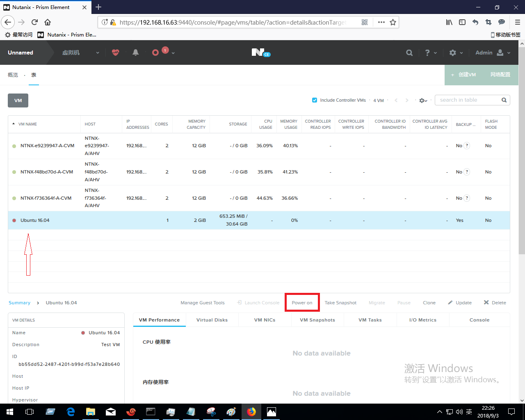Open the alerts bell icon
Viewport: 525px width, 420px height.
pyautogui.click(x=136, y=52)
